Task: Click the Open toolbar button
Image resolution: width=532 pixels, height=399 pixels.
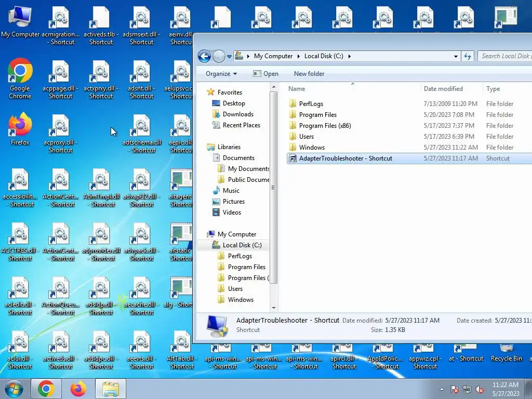Action: (x=265, y=74)
